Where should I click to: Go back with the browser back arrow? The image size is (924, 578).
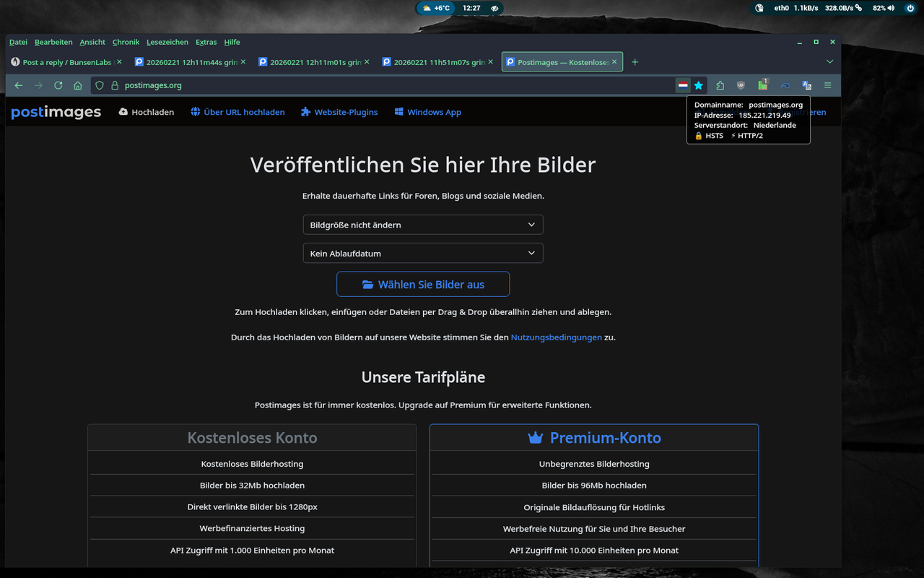[19, 85]
